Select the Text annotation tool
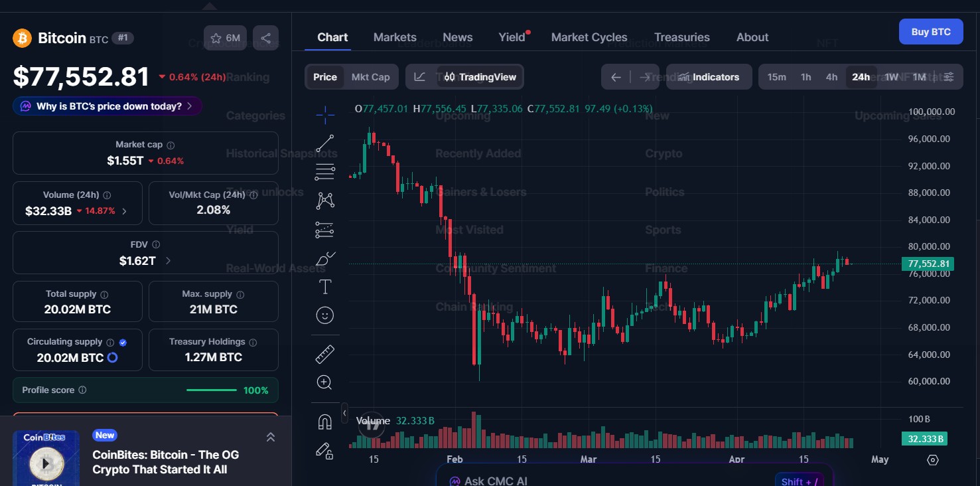 (324, 286)
